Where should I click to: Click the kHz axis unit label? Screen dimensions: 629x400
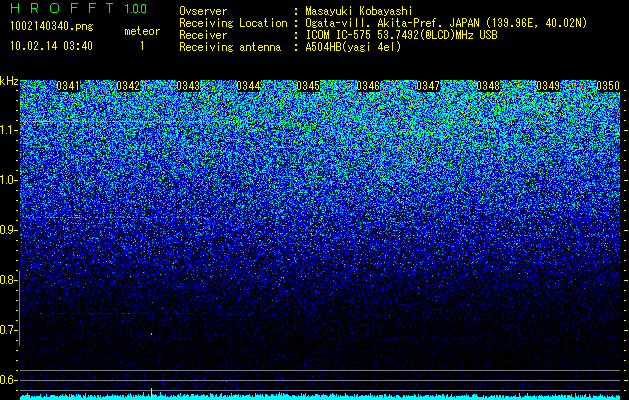tap(9, 81)
